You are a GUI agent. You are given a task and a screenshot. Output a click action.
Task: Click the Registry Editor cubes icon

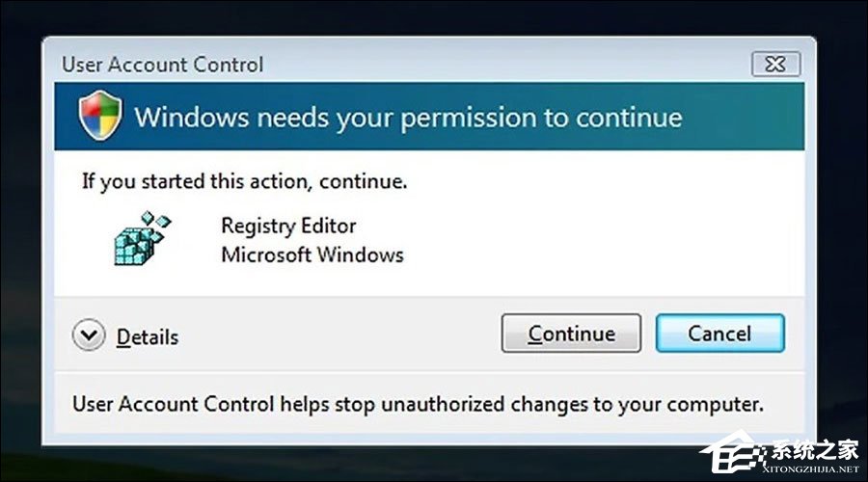click(142, 239)
